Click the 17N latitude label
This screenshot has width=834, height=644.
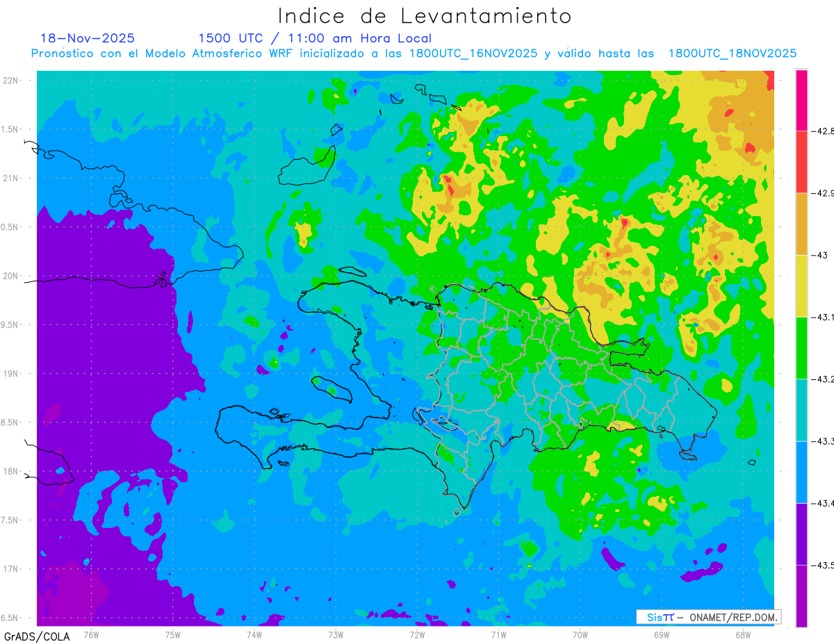click(12, 569)
